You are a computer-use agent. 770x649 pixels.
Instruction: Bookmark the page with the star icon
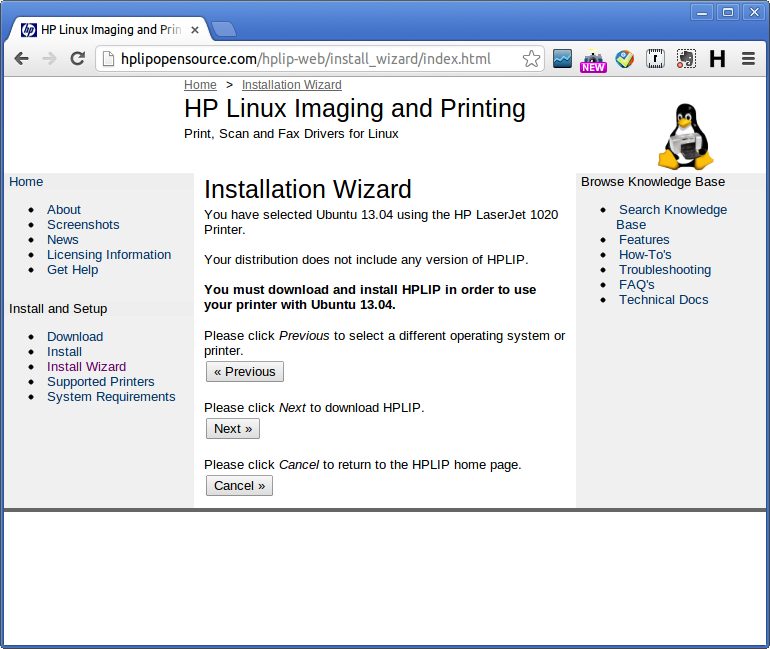[x=531, y=59]
